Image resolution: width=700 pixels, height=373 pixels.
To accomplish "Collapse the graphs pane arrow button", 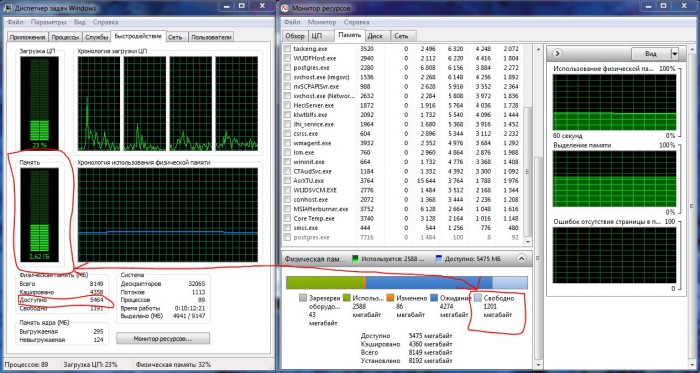I will click(x=558, y=54).
